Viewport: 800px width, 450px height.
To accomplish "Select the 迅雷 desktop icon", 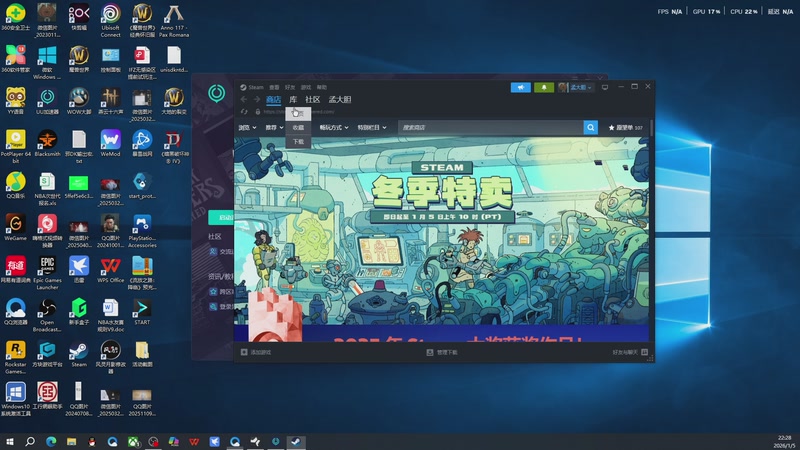I will [x=79, y=270].
